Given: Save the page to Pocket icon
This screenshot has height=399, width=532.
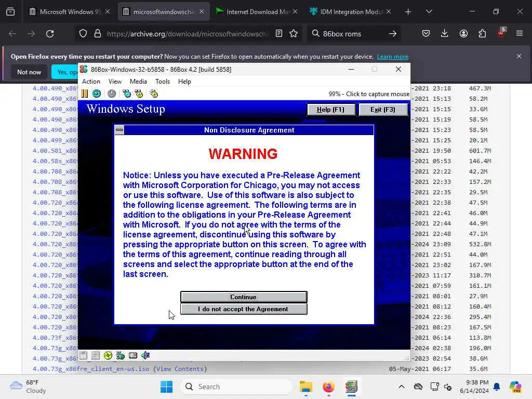Looking at the screenshot, I should (x=426, y=34).
